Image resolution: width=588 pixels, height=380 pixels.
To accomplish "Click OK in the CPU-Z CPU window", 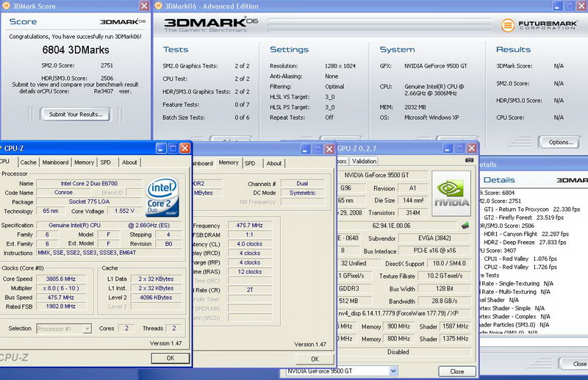I will 171,358.
